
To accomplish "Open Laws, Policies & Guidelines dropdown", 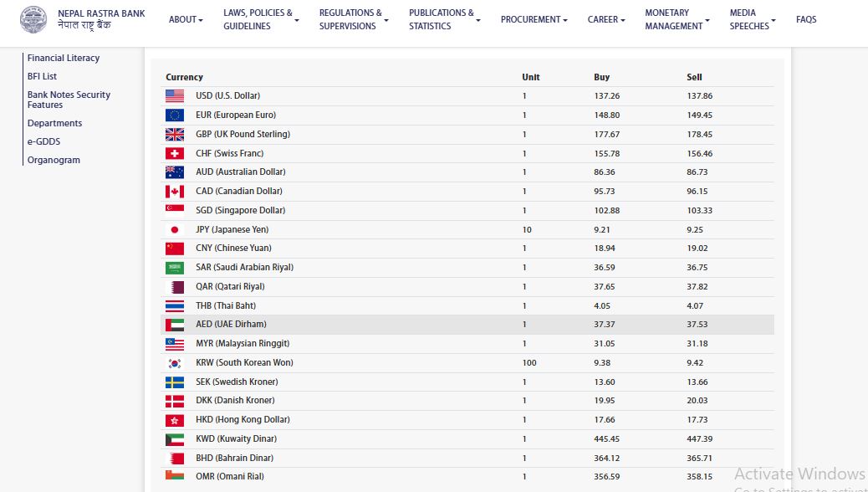I will (260, 19).
